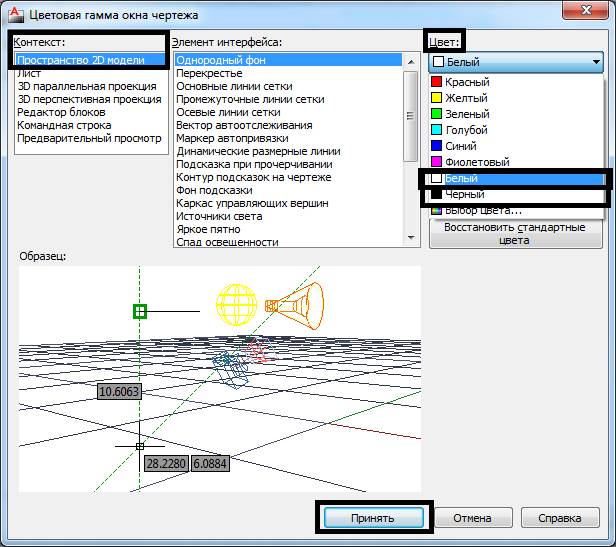
Task: Click Восстановить стандартные цвета button
Action: coord(514,234)
